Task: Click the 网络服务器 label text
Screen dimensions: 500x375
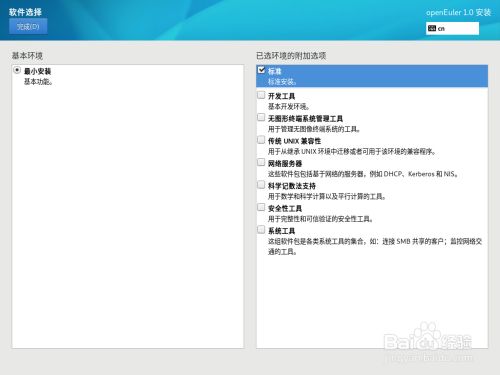Action: point(285,164)
